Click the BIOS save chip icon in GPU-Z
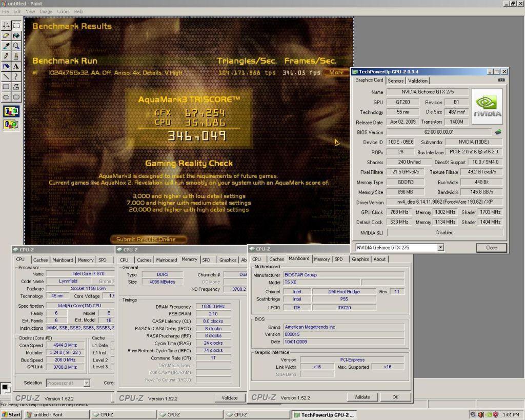The height and width of the screenshot is (420, 525). [x=498, y=132]
